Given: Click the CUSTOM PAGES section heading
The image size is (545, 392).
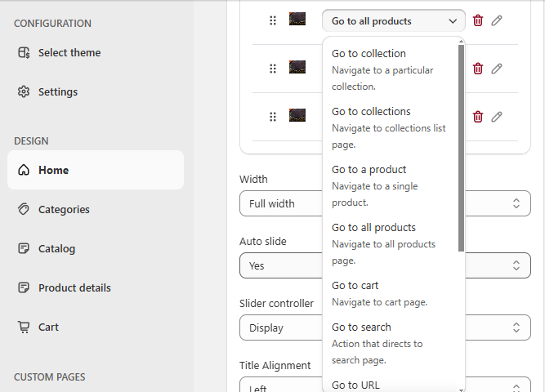Looking at the screenshot, I should point(49,377).
